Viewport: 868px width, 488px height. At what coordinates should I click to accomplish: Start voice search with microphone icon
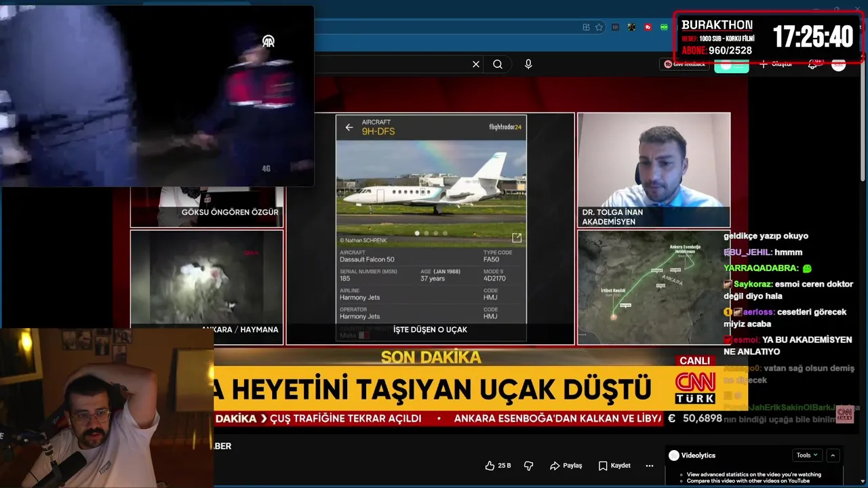pyautogui.click(x=528, y=64)
